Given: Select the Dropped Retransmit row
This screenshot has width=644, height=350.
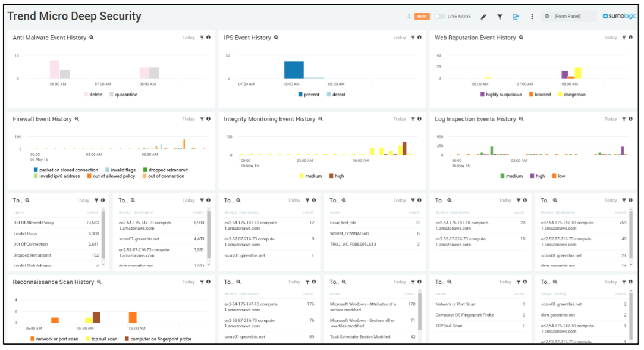Looking at the screenshot, I should (56, 255).
